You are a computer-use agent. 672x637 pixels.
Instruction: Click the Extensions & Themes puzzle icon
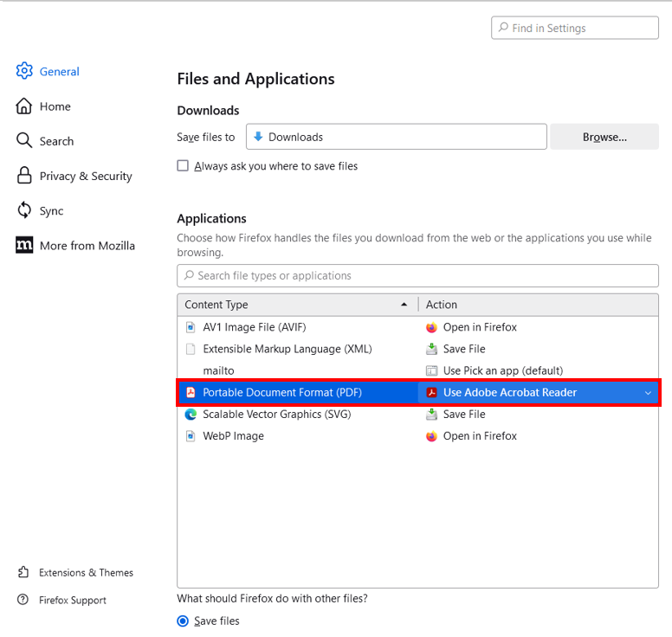pos(23,572)
